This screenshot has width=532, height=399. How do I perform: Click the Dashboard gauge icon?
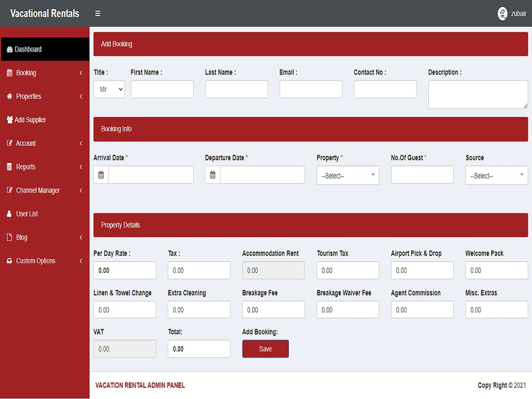[10, 49]
